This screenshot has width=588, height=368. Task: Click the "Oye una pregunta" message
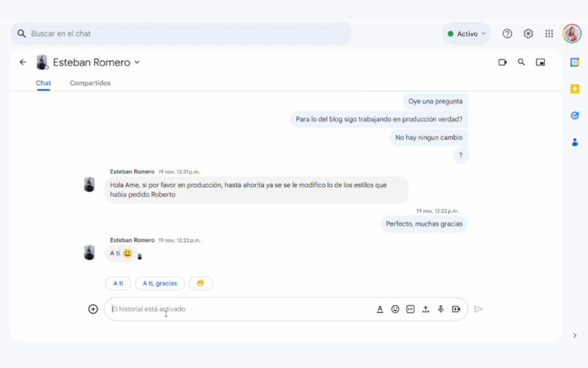click(x=435, y=102)
